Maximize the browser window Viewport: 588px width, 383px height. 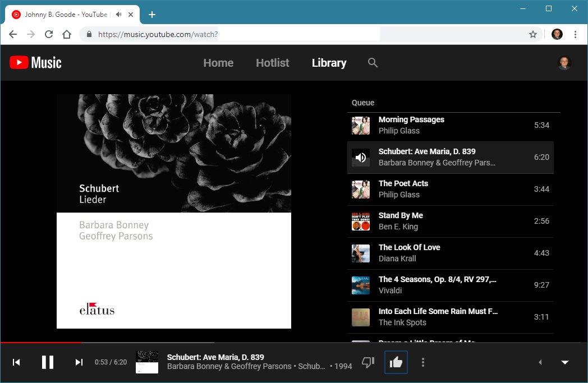click(x=549, y=8)
